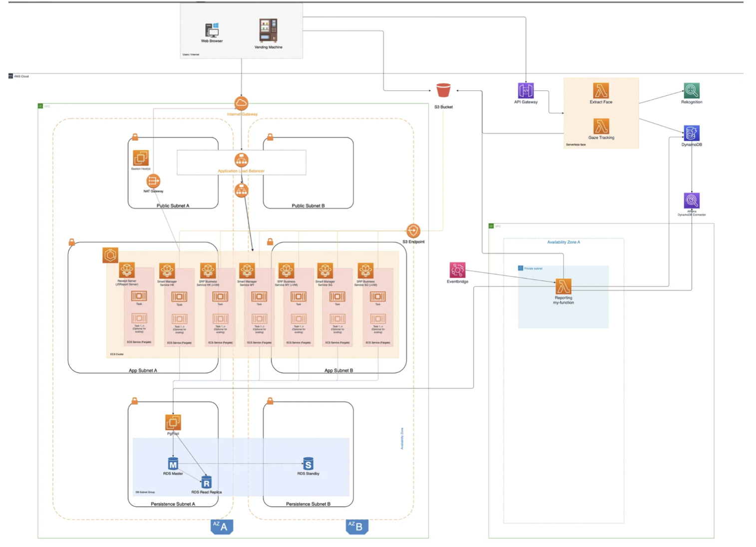Select the S3 Endpoint shield icon
756x547 pixels.
coord(413,231)
